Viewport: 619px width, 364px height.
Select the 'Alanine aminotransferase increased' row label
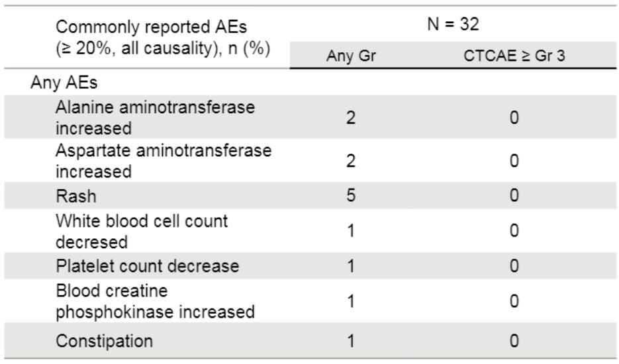point(154,116)
